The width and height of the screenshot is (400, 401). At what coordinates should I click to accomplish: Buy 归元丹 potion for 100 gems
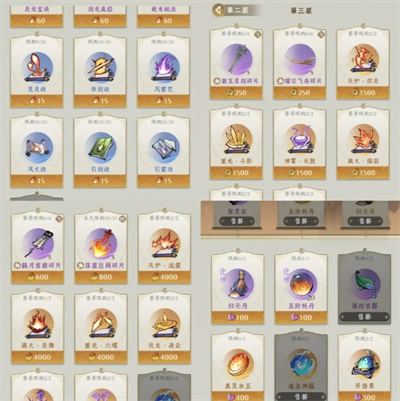[x=238, y=317]
